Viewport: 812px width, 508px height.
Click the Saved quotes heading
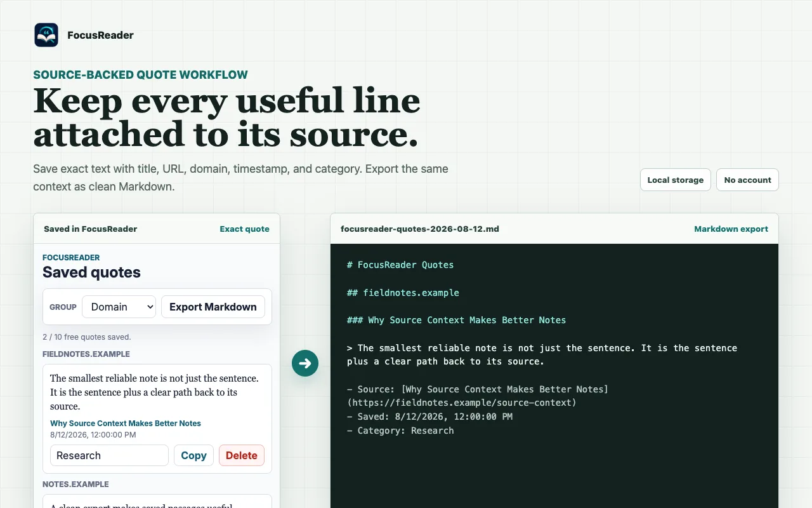click(91, 272)
